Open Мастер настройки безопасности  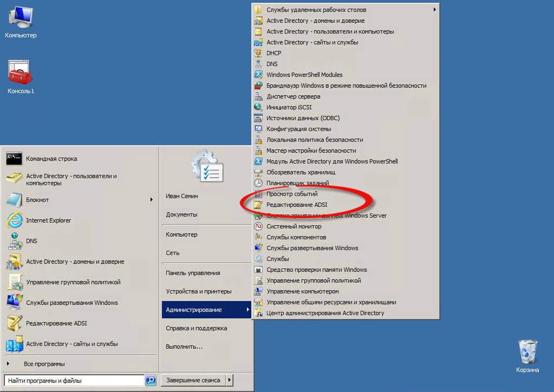[x=346, y=151]
